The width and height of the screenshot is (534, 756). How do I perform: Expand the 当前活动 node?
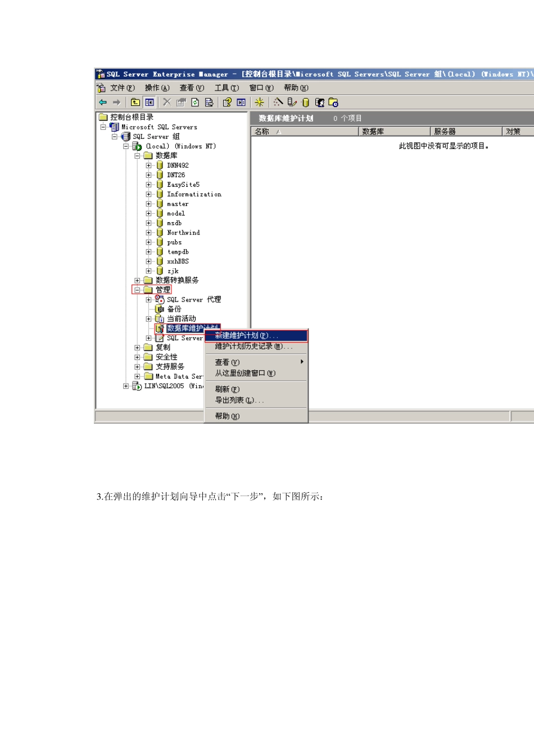tap(148, 318)
